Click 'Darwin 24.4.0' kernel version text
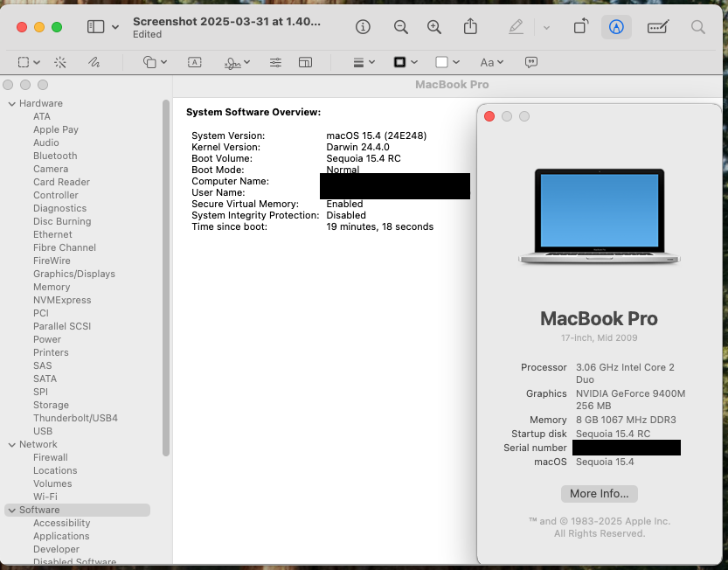Screen dimensions: 728x570 click(358, 147)
